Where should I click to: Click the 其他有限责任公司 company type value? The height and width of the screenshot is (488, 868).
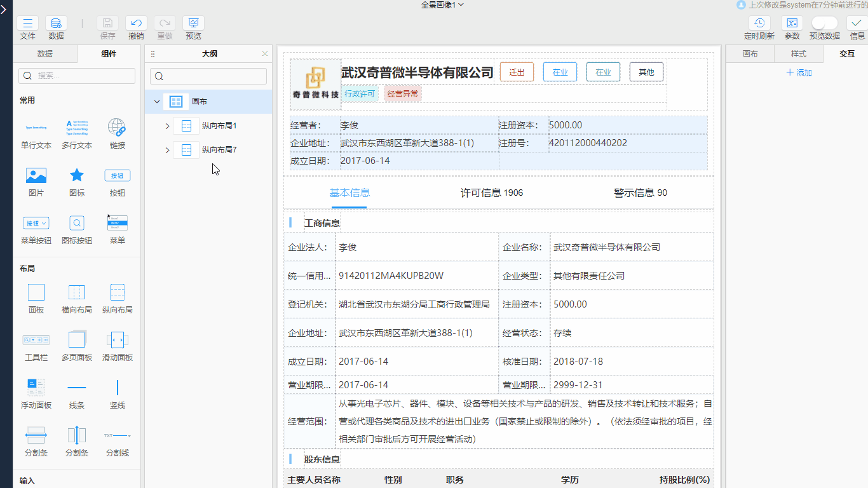589,276
